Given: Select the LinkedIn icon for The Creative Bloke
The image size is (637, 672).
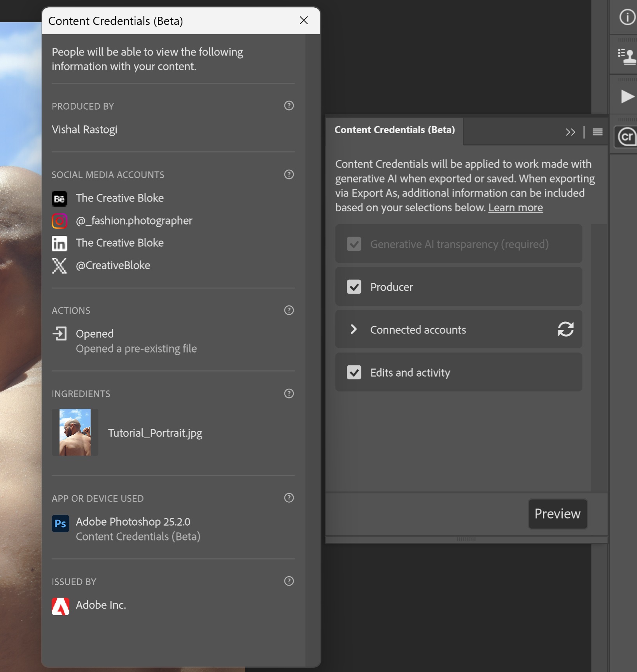Looking at the screenshot, I should tap(59, 243).
